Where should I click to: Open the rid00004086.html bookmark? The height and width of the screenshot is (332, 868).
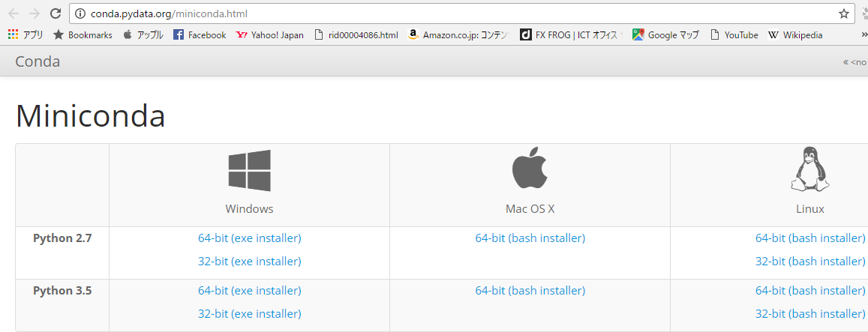click(356, 34)
